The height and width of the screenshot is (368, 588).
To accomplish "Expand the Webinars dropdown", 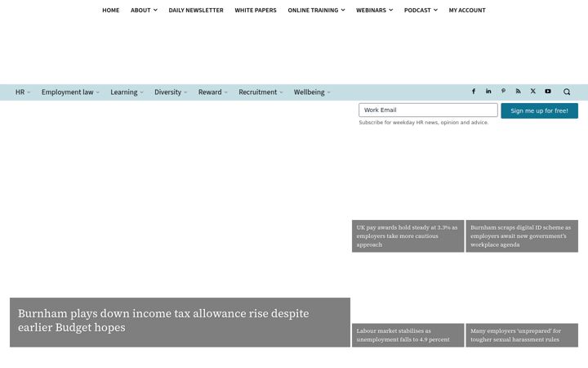I will pyautogui.click(x=374, y=10).
